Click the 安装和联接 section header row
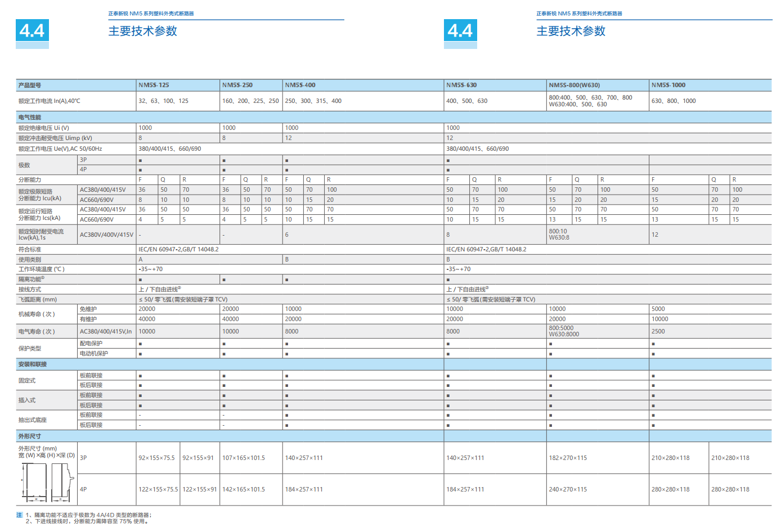This screenshot has width=781, height=532. click(x=33, y=364)
